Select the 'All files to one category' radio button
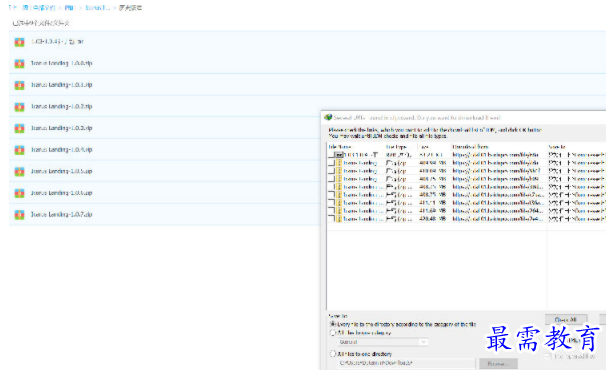 click(333, 333)
